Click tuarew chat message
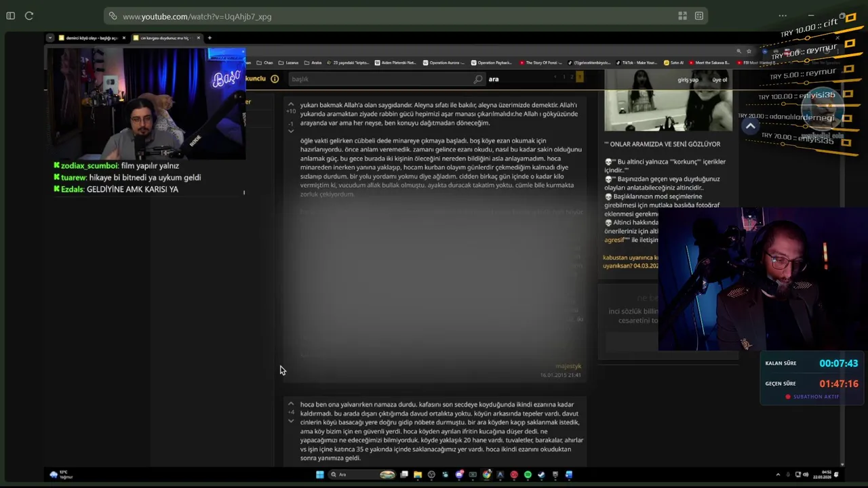This screenshot has height=488, width=868. [127, 178]
